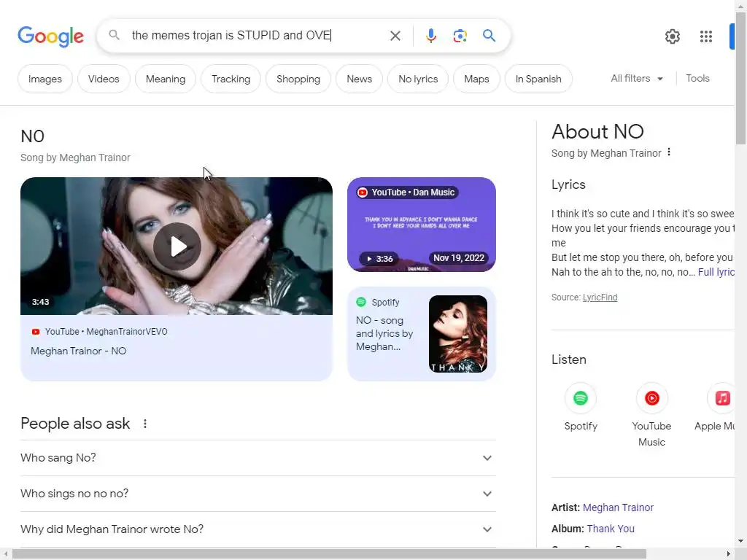Click the YouTube icon next to MeghanTrainorVEVO

pyautogui.click(x=36, y=332)
